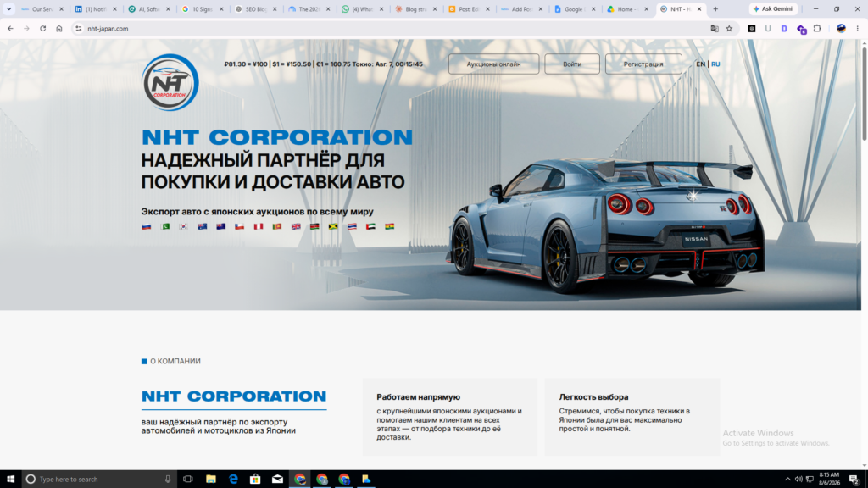Click the Chile flag icon
The height and width of the screenshot is (488, 868).
tap(240, 226)
